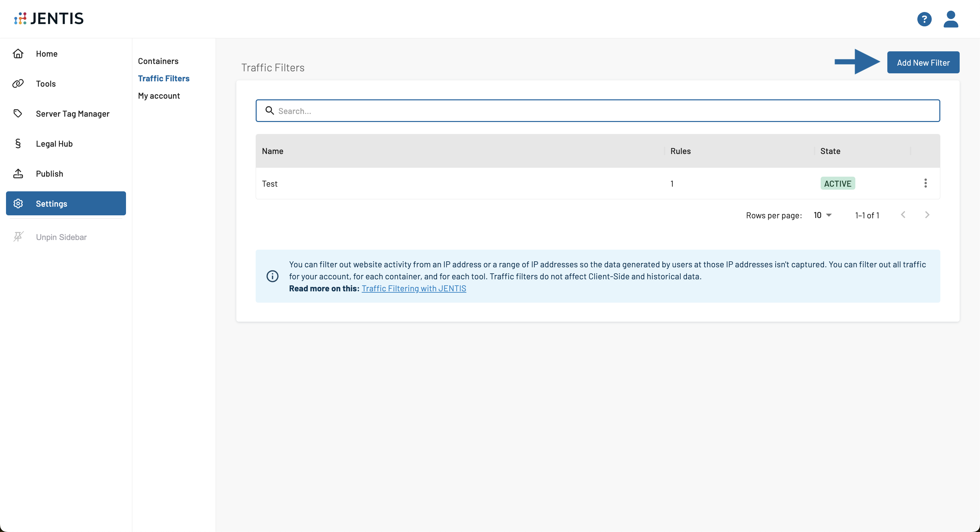The height and width of the screenshot is (532, 980).
Task: Click the ACTIVE state badge
Action: [837, 183]
